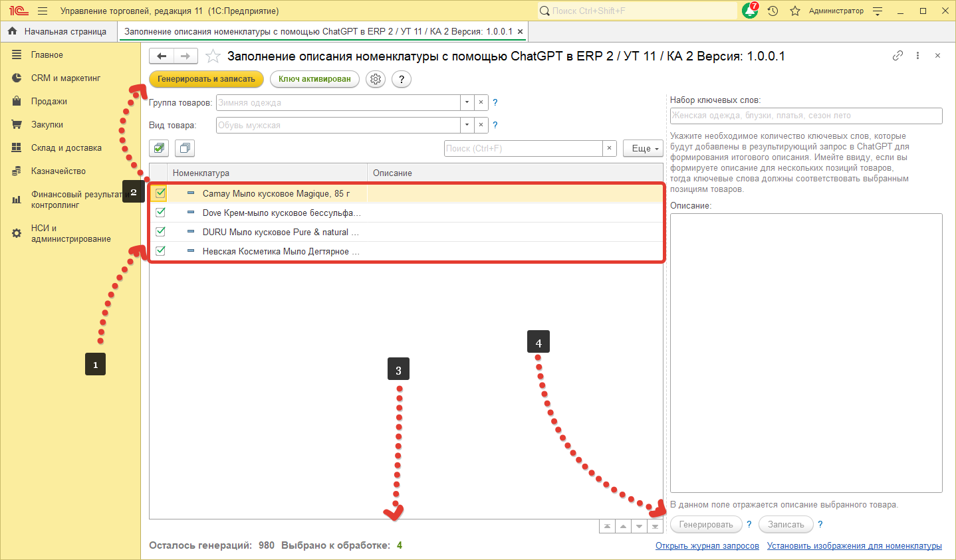Expand the Группа товаров dropdown
This screenshot has width=956, height=560.
tap(467, 103)
